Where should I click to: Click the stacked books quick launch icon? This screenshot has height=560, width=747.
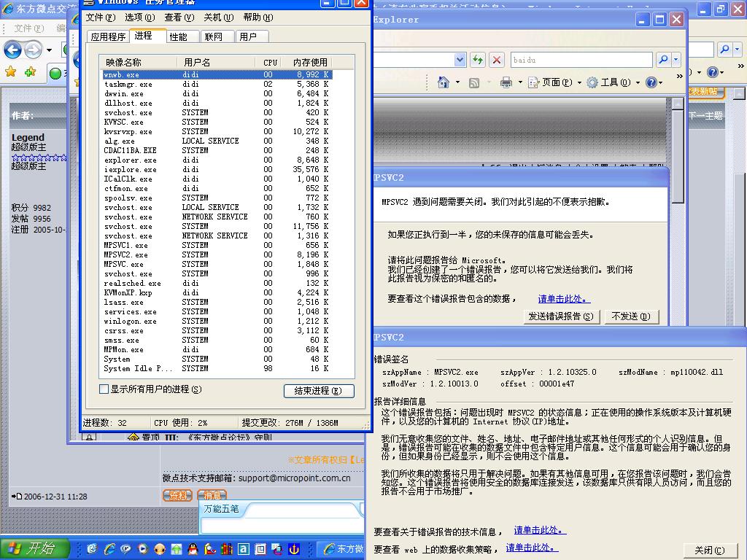(227, 549)
